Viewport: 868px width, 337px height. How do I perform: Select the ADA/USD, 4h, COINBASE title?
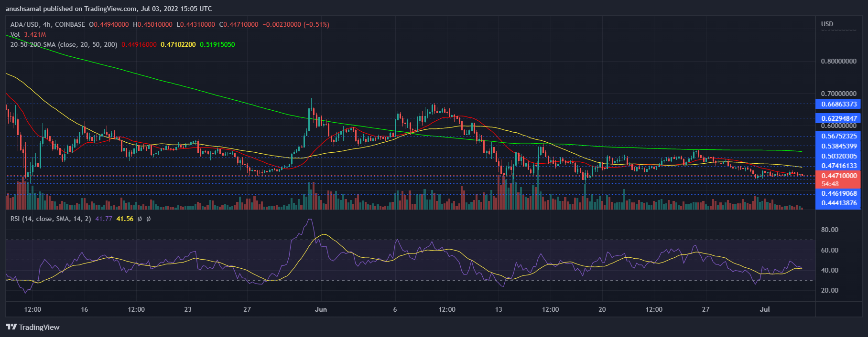pyautogui.click(x=48, y=24)
